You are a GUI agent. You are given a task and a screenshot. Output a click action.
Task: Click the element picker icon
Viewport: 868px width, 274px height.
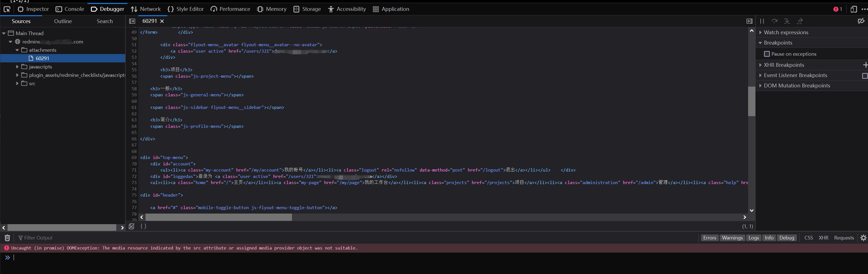coord(7,9)
